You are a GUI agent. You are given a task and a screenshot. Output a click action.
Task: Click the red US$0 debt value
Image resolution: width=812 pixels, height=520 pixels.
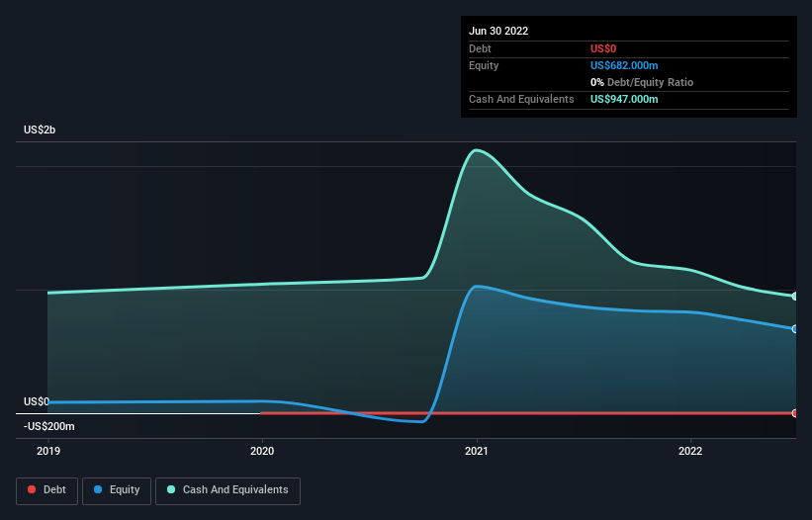coord(603,48)
